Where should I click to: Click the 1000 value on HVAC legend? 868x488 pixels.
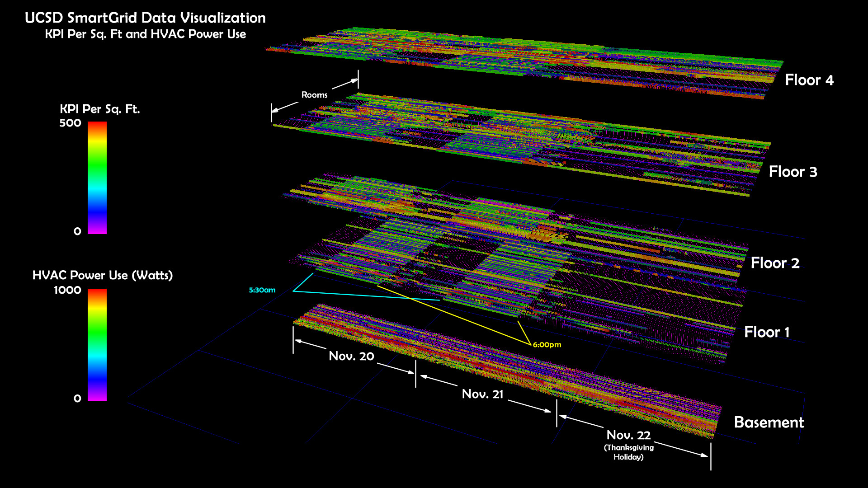(67, 290)
